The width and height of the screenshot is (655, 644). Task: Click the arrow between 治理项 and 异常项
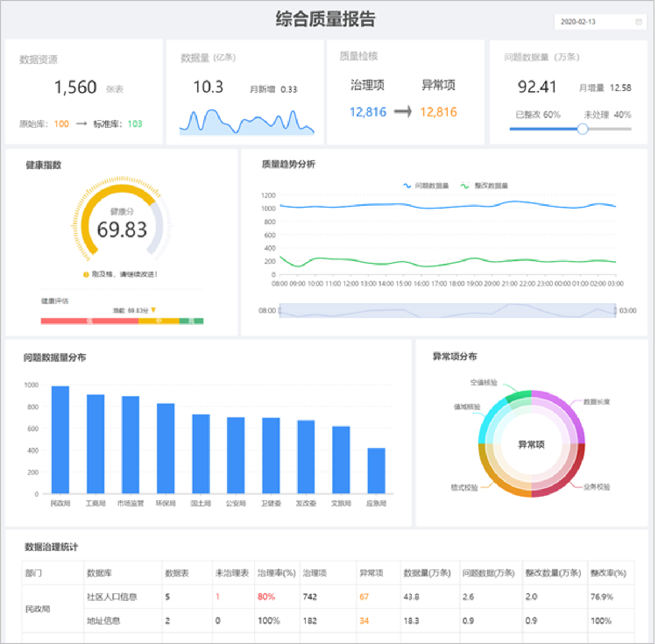point(403,112)
